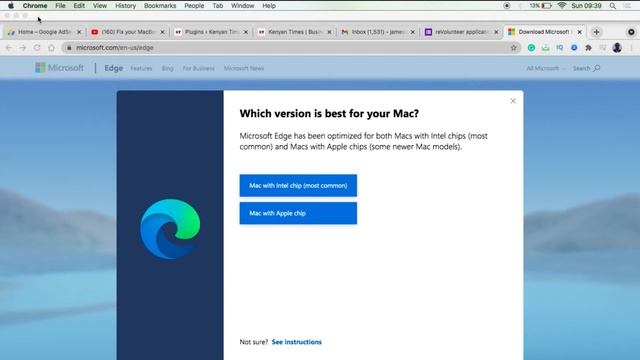Open the File menu
Image resolution: width=640 pixels, height=360 pixels.
60,6
